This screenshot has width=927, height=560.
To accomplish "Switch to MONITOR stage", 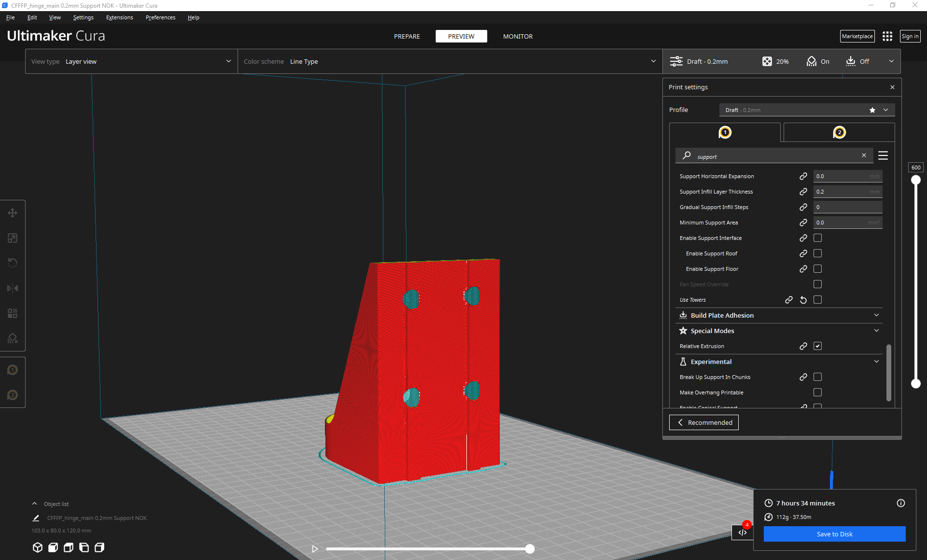I will point(518,36).
